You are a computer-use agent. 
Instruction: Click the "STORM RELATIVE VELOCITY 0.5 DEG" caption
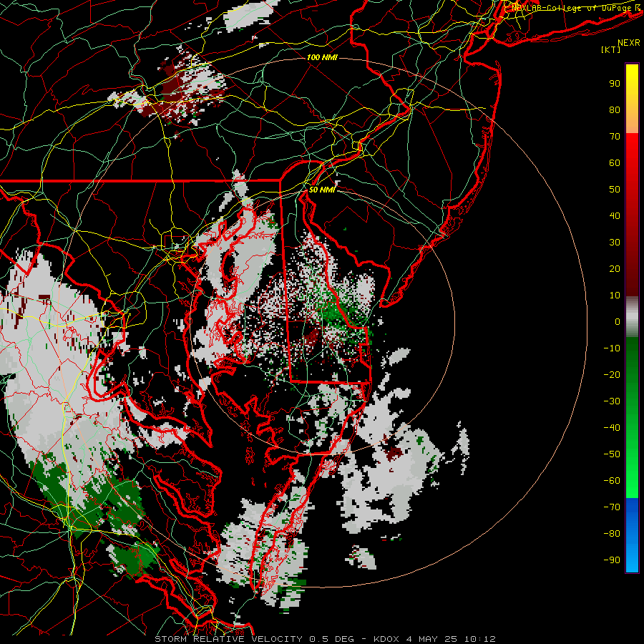coord(258,639)
